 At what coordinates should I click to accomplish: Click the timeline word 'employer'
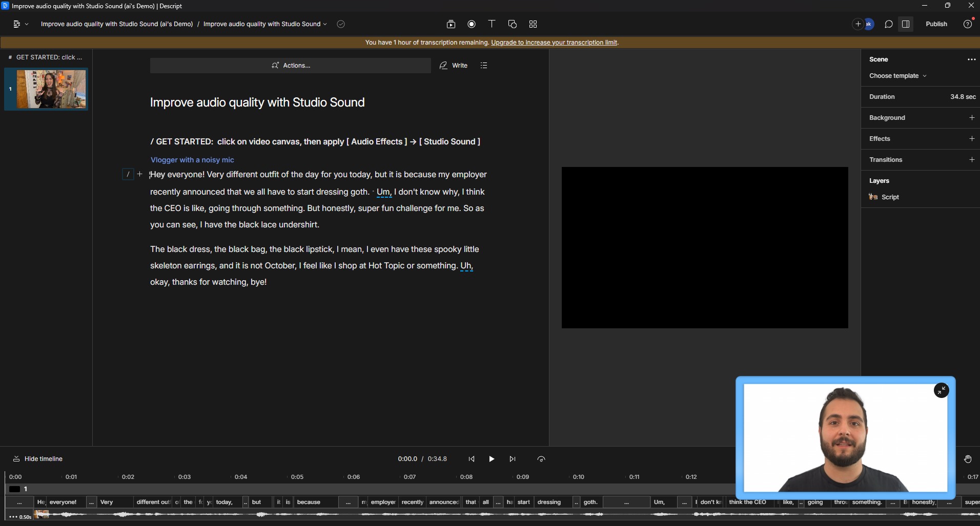pyautogui.click(x=383, y=502)
